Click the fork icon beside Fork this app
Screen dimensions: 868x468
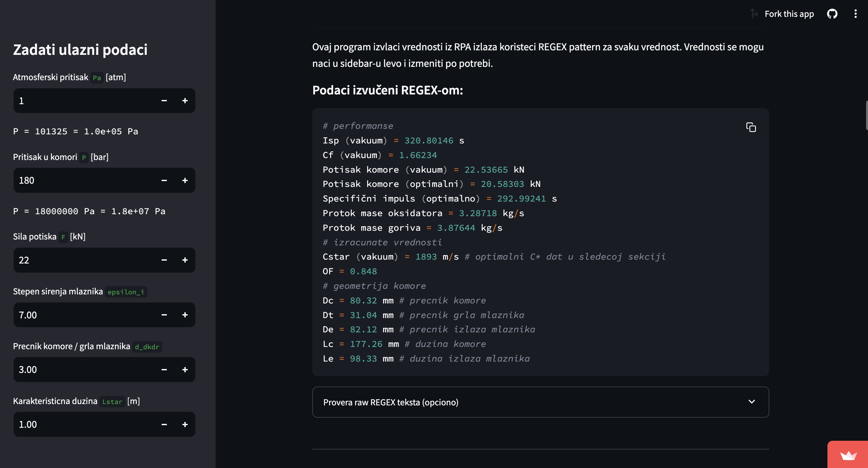click(x=754, y=14)
